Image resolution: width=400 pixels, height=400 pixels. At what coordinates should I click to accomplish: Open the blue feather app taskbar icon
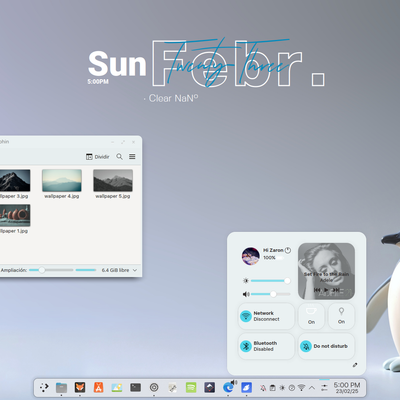(246, 387)
